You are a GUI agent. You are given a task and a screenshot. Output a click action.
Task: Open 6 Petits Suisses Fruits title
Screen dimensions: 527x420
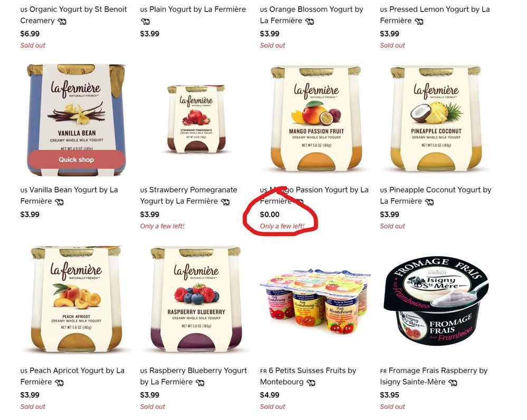coord(308,376)
